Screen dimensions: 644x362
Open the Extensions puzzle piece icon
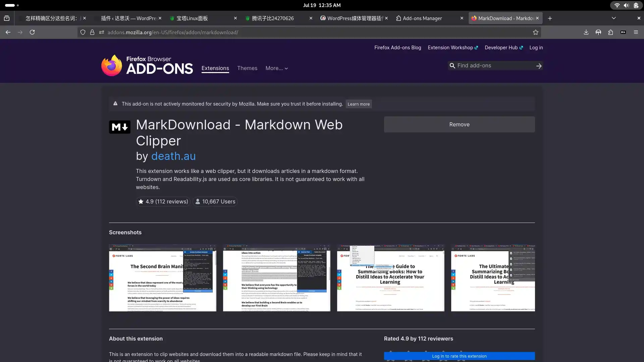tap(610, 32)
